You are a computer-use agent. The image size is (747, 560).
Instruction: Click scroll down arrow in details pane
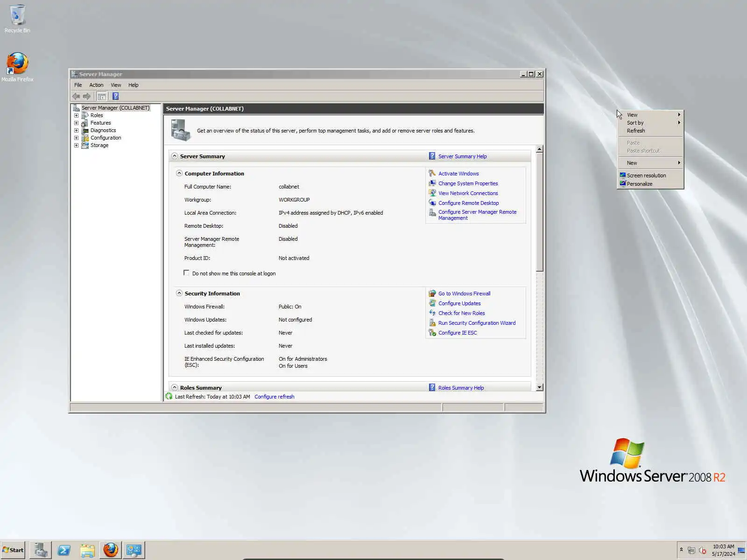tap(540, 387)
